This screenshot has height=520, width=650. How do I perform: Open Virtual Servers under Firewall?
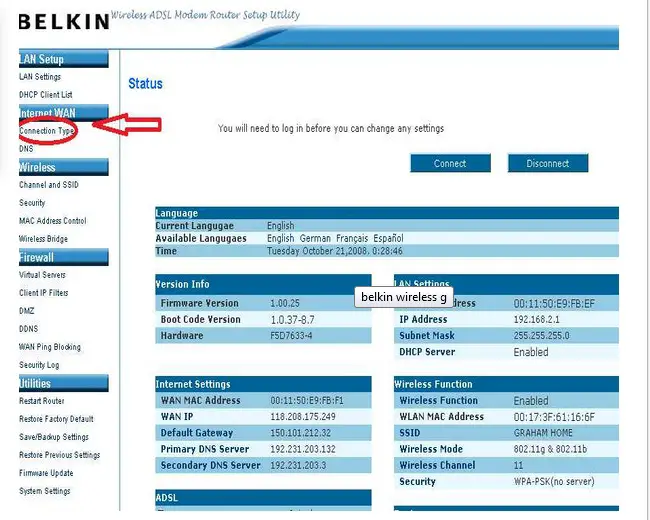tap(42, 275)
